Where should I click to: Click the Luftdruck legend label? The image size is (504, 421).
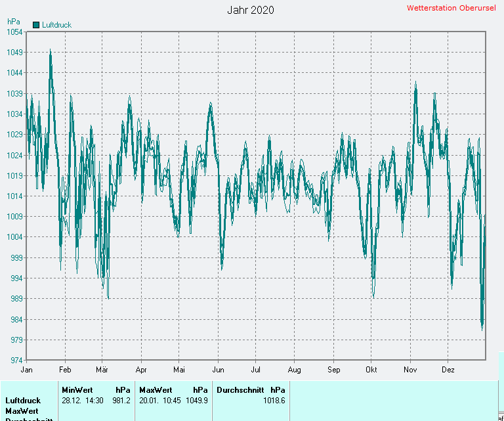coord(56,25)
